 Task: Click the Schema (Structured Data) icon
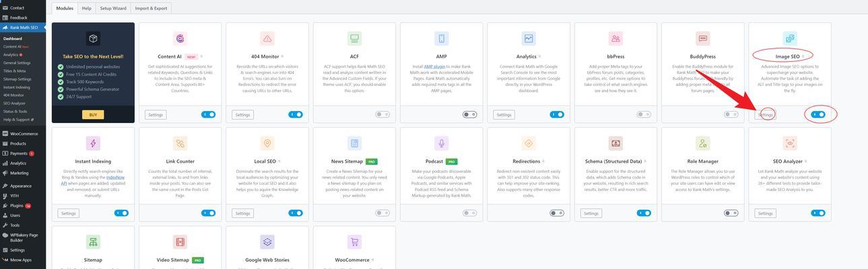(615, 143)
